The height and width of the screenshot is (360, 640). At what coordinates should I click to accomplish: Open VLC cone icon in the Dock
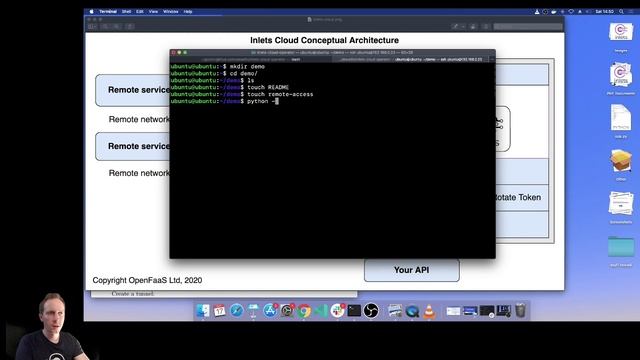pos(429,311)
